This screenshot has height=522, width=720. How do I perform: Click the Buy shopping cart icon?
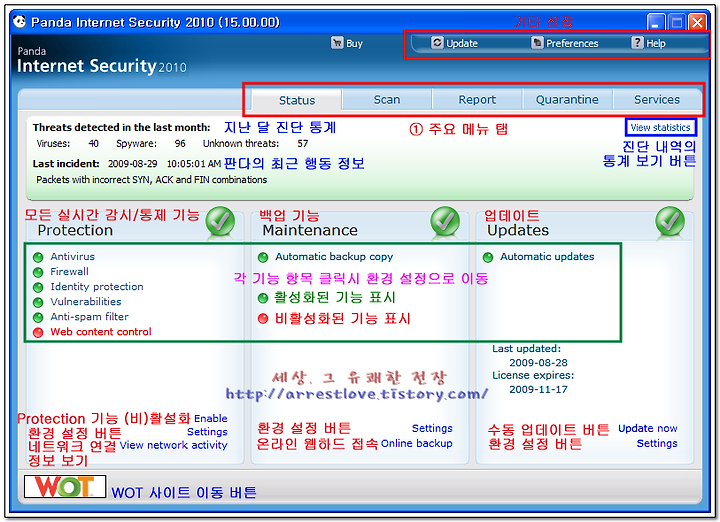tap(337, 43)
